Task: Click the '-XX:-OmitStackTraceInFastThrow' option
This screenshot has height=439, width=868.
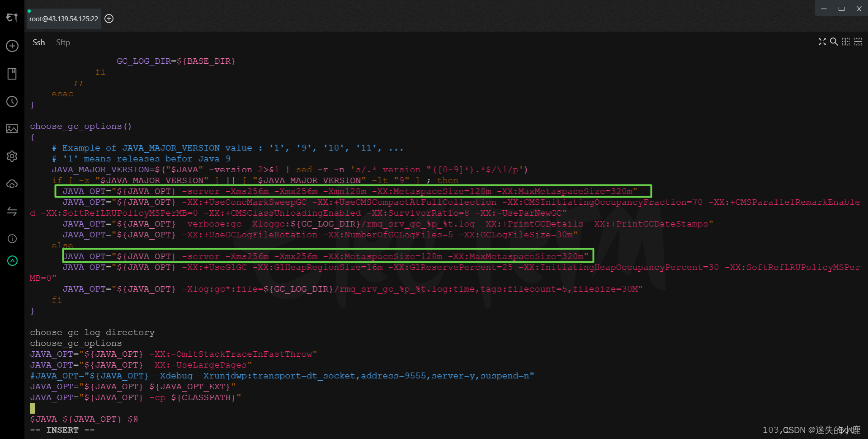Action: 231,354
